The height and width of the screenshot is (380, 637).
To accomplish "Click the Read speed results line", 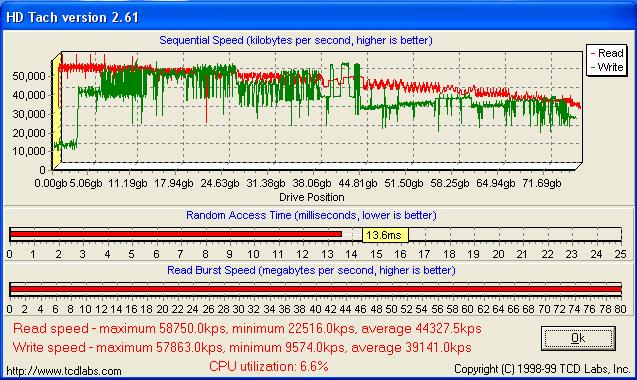I will [247, 328].
